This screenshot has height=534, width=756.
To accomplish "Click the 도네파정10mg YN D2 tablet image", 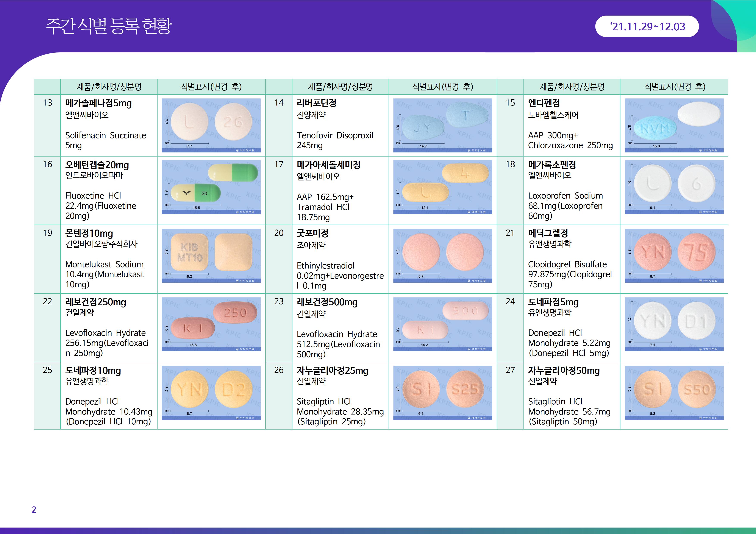I will [211, 393].
